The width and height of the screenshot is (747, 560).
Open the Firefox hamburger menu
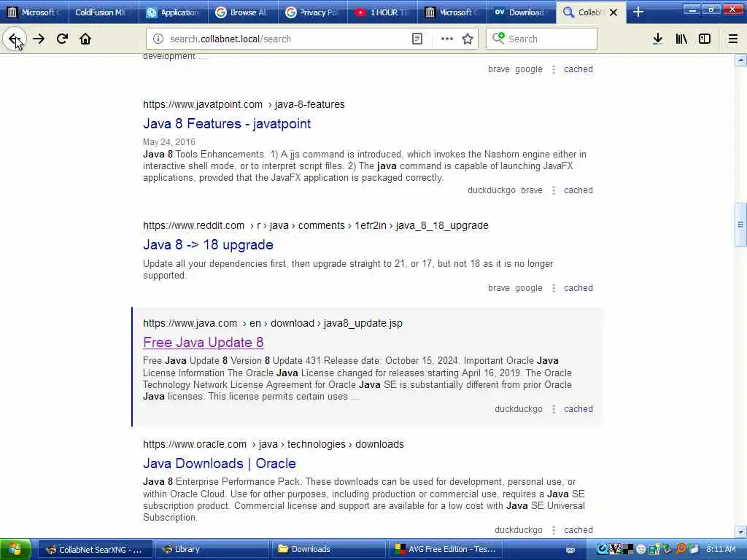[733, 39]
